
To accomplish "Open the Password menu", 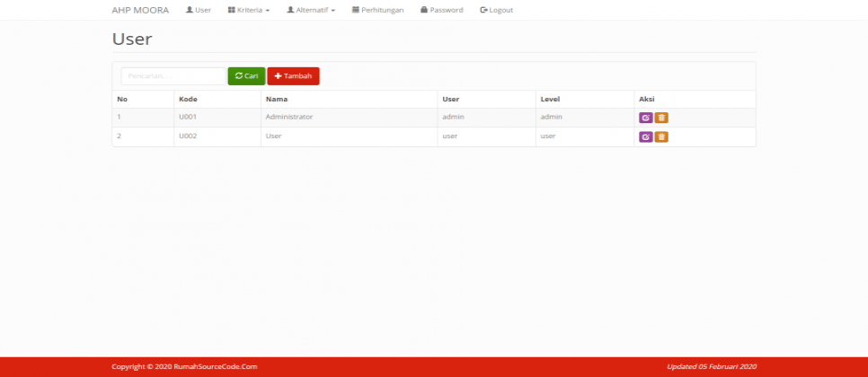I will pyautogui.click(x=442, y=10).
